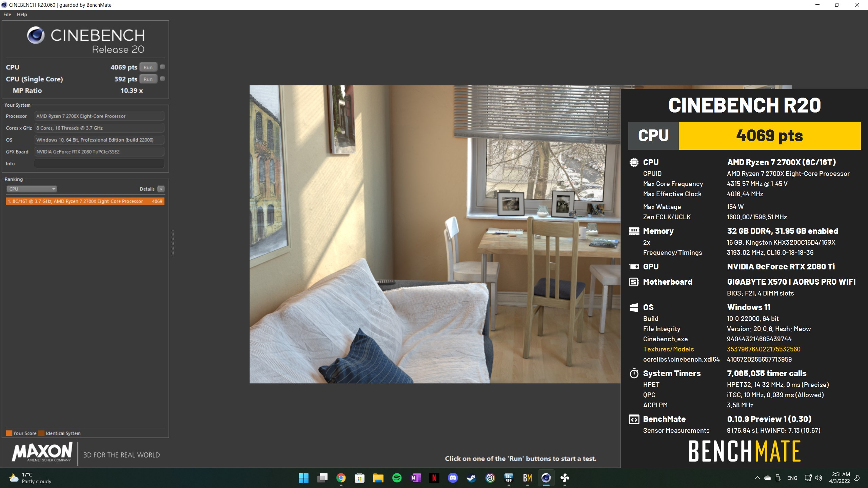Open the Windows Start menu

(x=303, y=478)
